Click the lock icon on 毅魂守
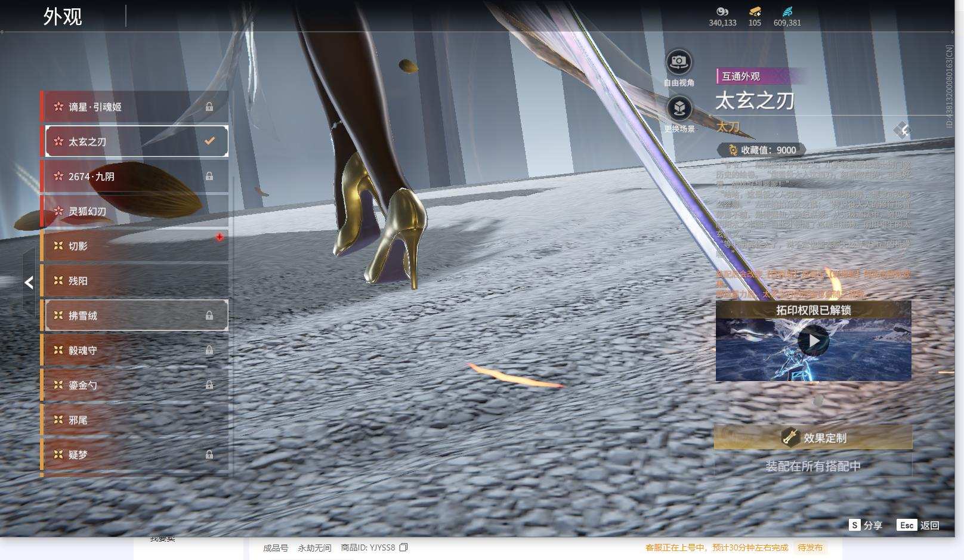 pos(209,350)
